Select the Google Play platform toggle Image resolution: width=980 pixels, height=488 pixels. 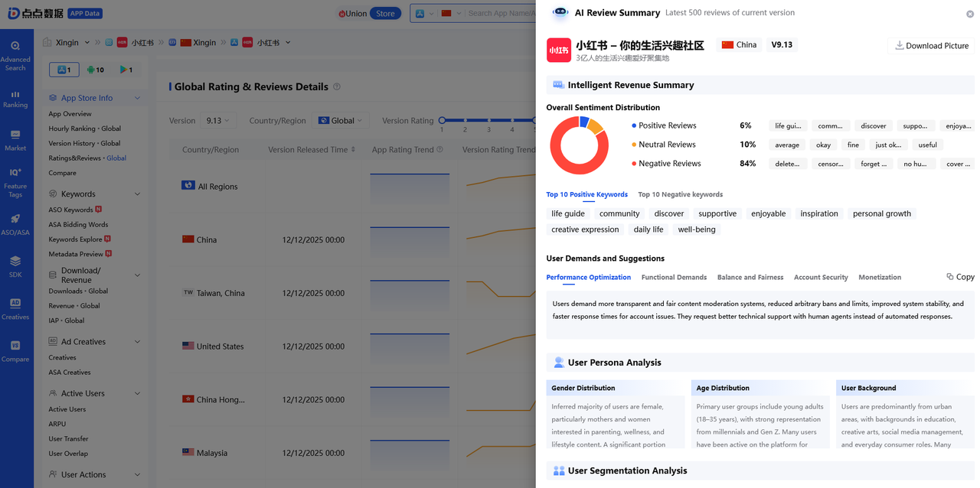coord(126,70)
